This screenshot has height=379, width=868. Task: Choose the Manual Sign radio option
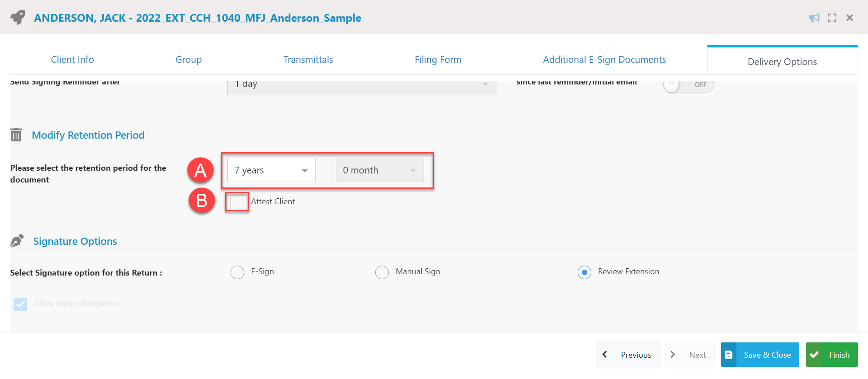[382, 272]
